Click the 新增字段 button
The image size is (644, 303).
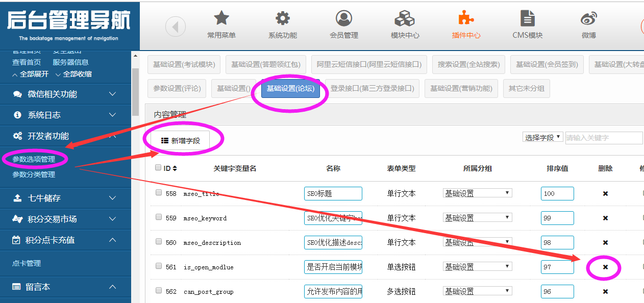pyautogui.click(x=180, y=141)
